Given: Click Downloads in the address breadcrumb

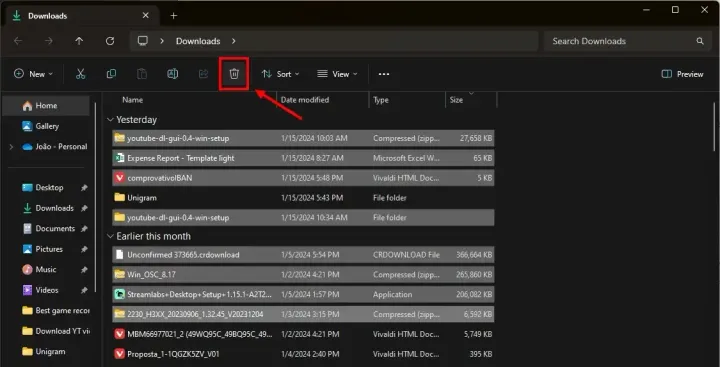Looking at the screenshot, I should pyautogui.click(x=198, y=41).
